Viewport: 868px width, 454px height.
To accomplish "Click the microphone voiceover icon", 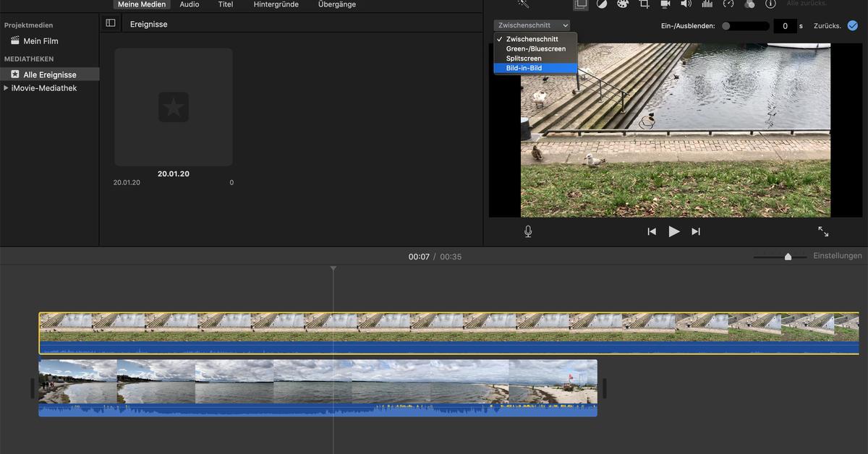I will 528,231.
